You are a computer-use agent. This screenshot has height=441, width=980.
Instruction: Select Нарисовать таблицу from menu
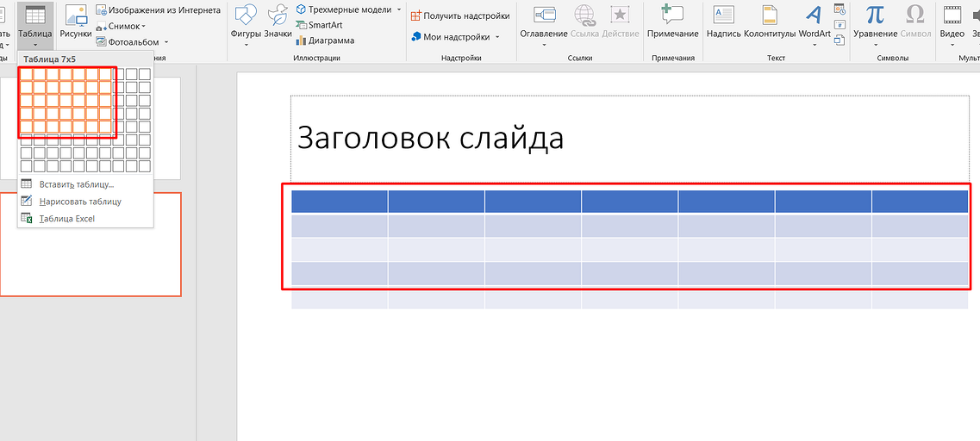coord(79,202)
